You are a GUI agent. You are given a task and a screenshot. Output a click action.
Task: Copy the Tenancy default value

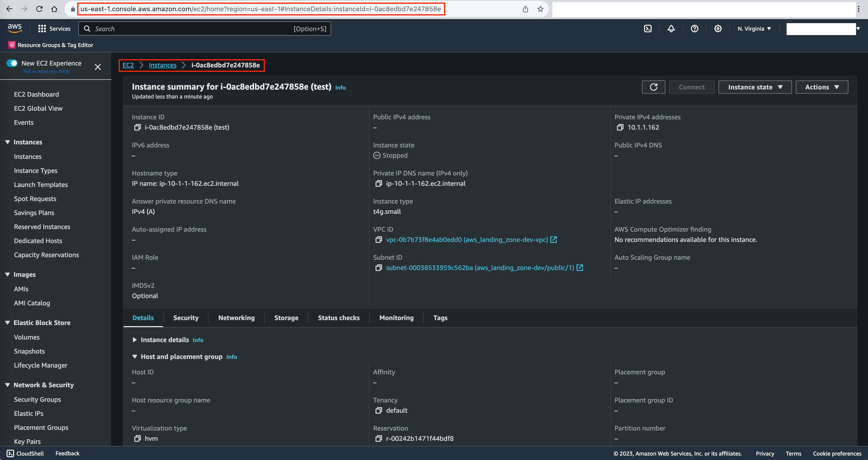click(378, 410)
